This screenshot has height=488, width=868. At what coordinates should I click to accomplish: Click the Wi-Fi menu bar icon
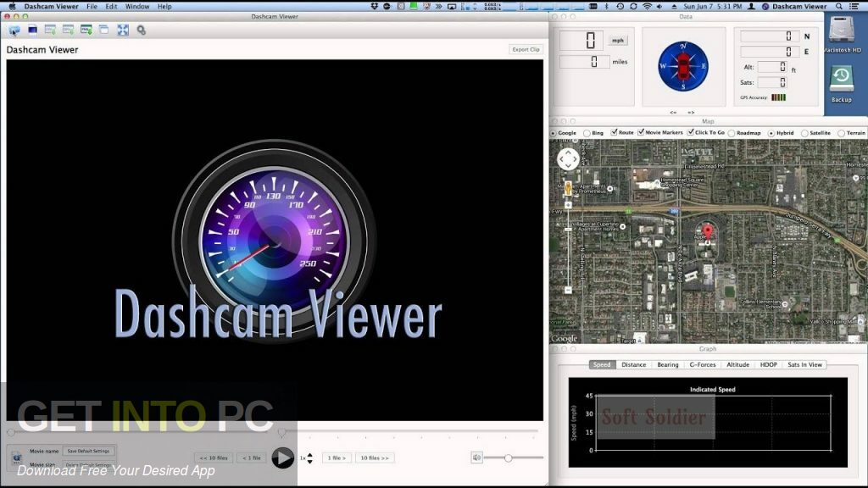[x=647, y=6]
